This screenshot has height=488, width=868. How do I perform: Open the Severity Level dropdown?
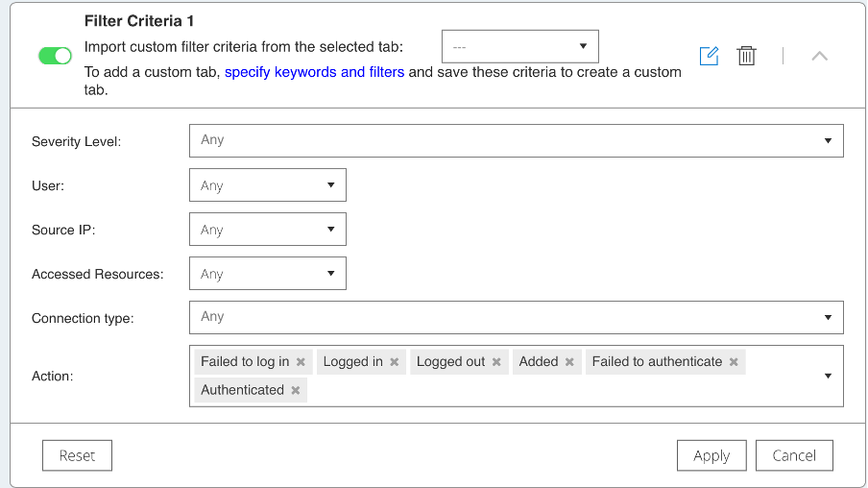(516, 140)
